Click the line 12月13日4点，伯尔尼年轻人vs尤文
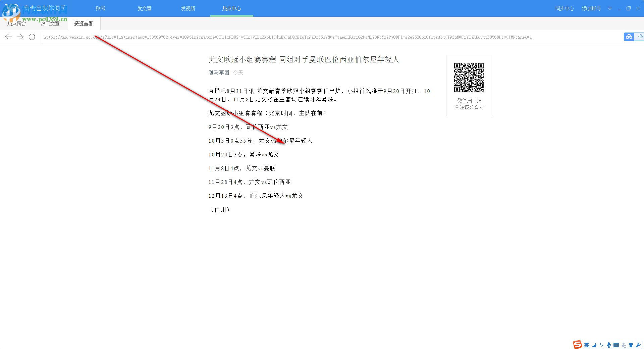The image size is (644, 349). (x=256, y=196)
